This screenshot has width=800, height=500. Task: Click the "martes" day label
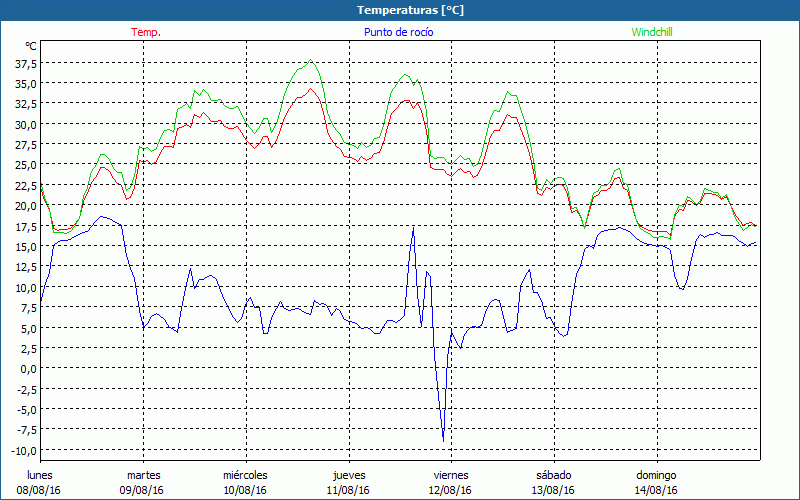[143, 474]
